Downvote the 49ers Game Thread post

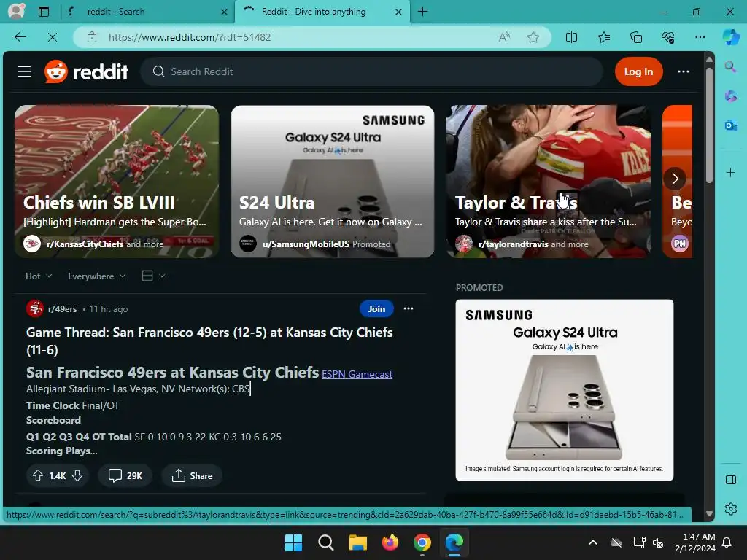(77, 475)
